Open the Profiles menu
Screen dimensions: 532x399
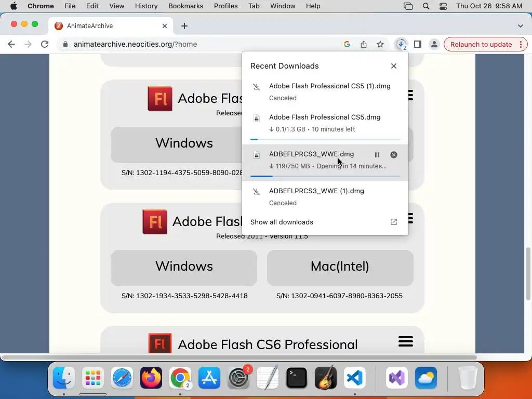[x=225, y=6]
